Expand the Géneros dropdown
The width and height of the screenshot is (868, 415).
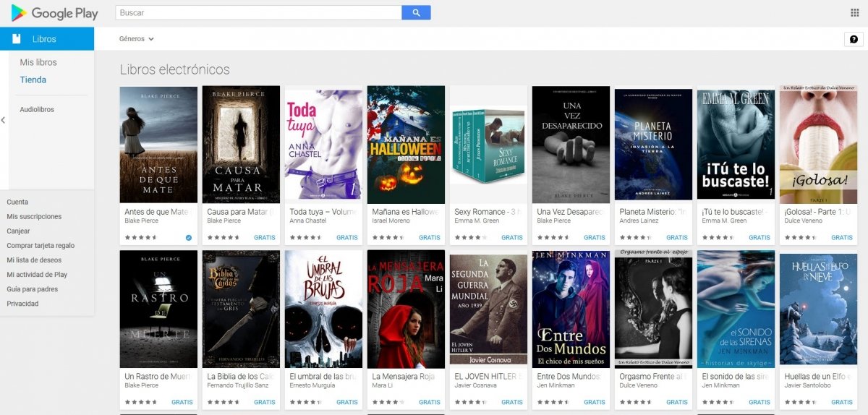(137, 39)
